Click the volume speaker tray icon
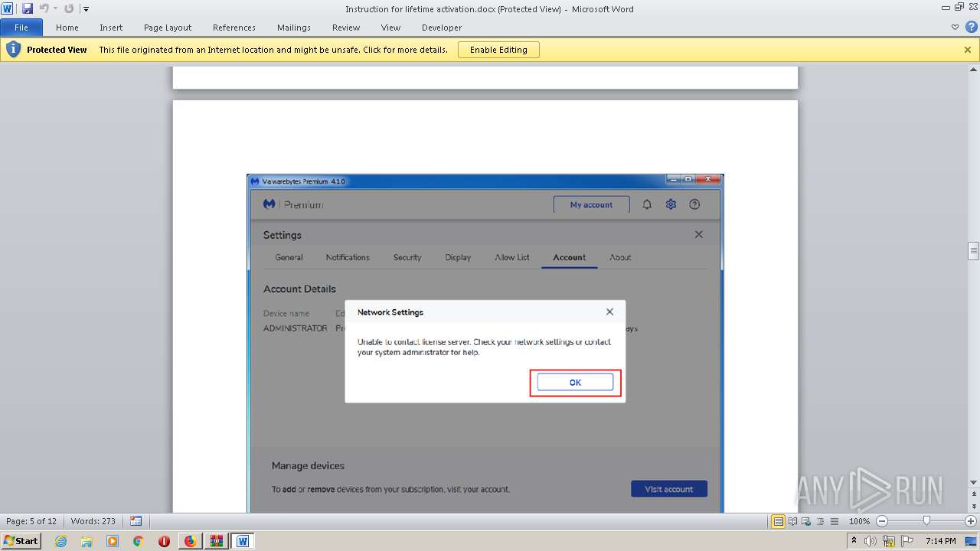Image resolution: width=980 pixels, height=551 pixels. pyautogui.click(x=871, y=541)
